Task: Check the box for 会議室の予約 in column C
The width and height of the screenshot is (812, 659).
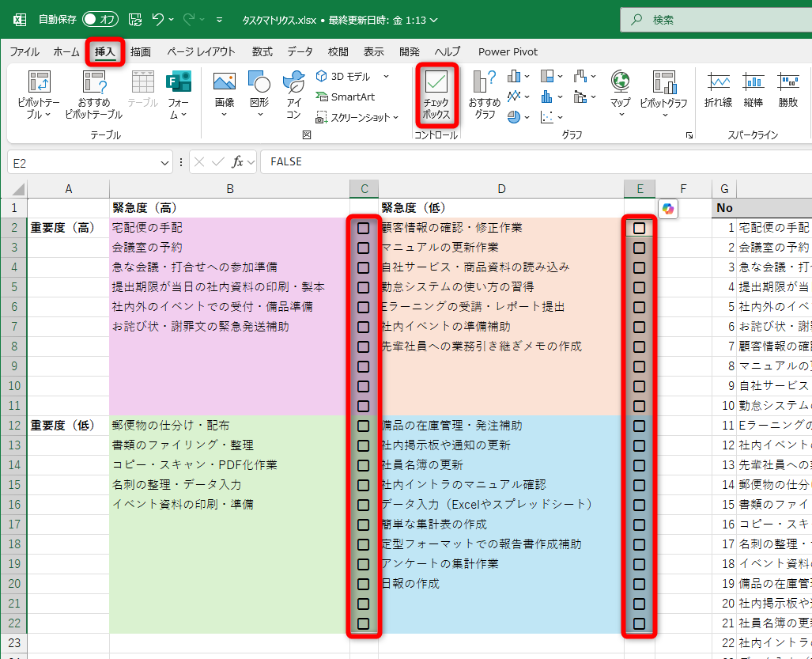Action: click(364, 248)
